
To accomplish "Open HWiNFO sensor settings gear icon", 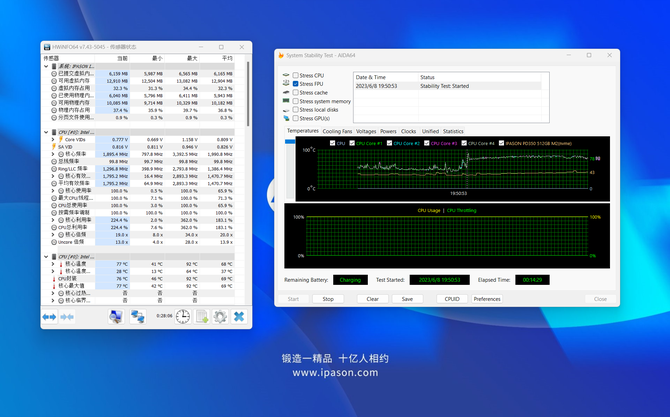I will click(x=220, y=317).
